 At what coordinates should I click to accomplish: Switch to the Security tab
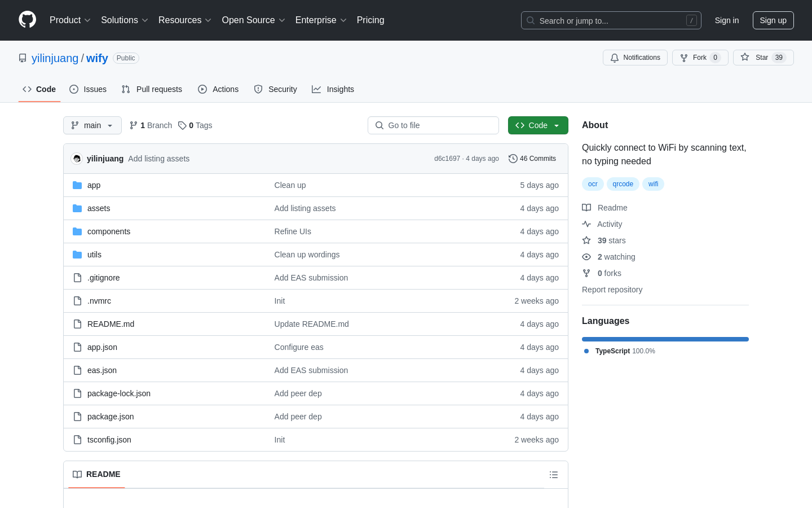point(275,89)
